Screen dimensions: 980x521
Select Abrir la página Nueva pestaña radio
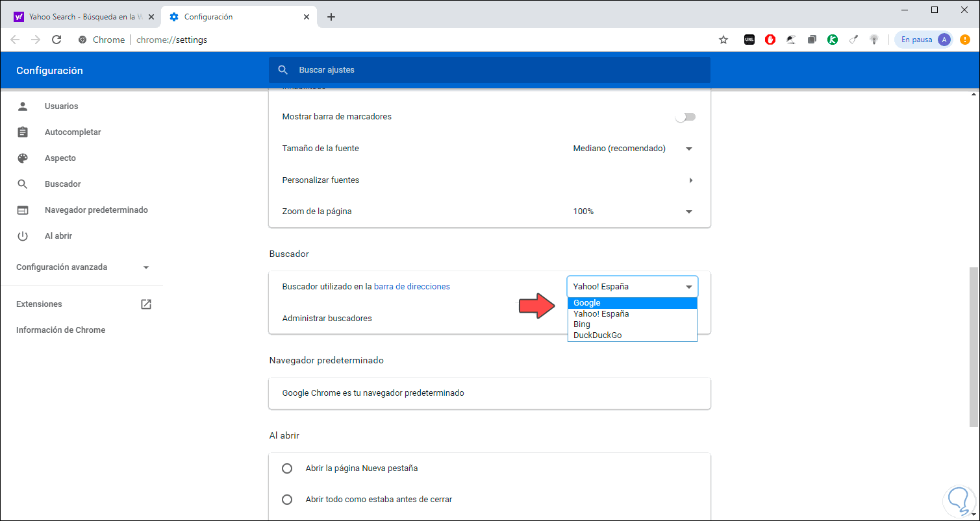[x=287, y=468]
